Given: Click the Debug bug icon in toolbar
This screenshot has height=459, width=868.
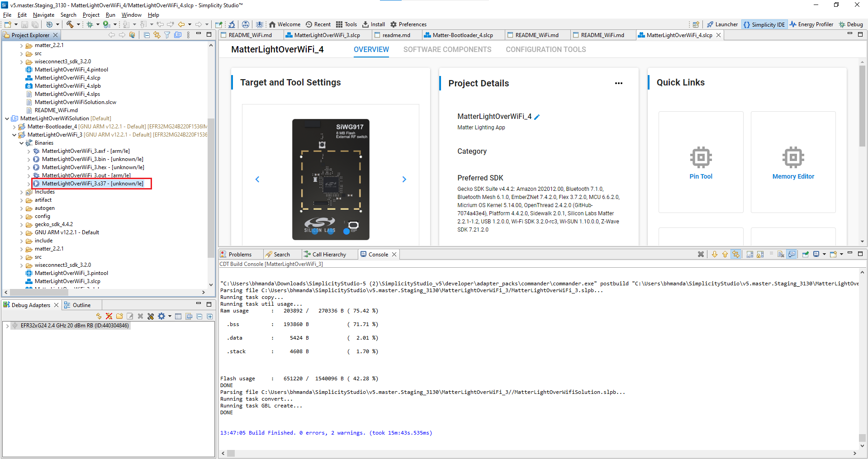Looking at the screenshot, I should click(90, 24).
